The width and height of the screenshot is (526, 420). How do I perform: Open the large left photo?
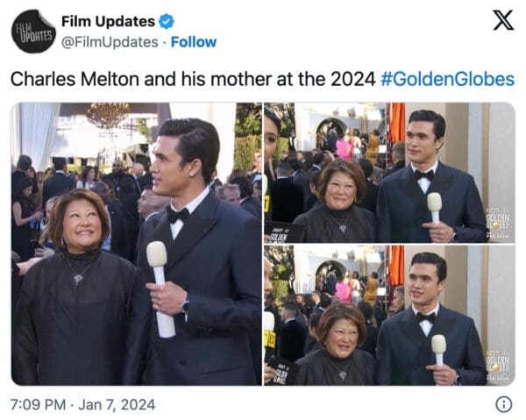coord(136,244)
